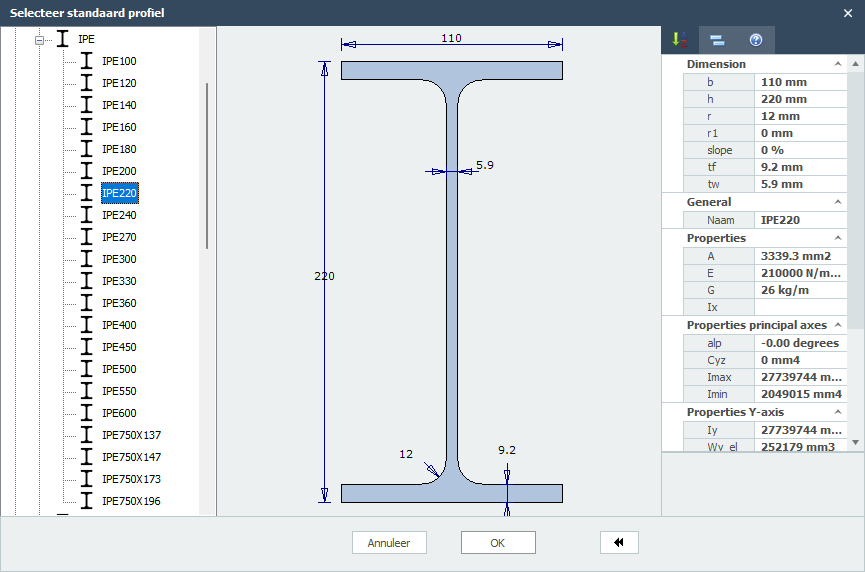Click the I-beam icon of the IPE parent node
Image resolution: width=865 pixels, height=572 pixels.
point(63,39)
